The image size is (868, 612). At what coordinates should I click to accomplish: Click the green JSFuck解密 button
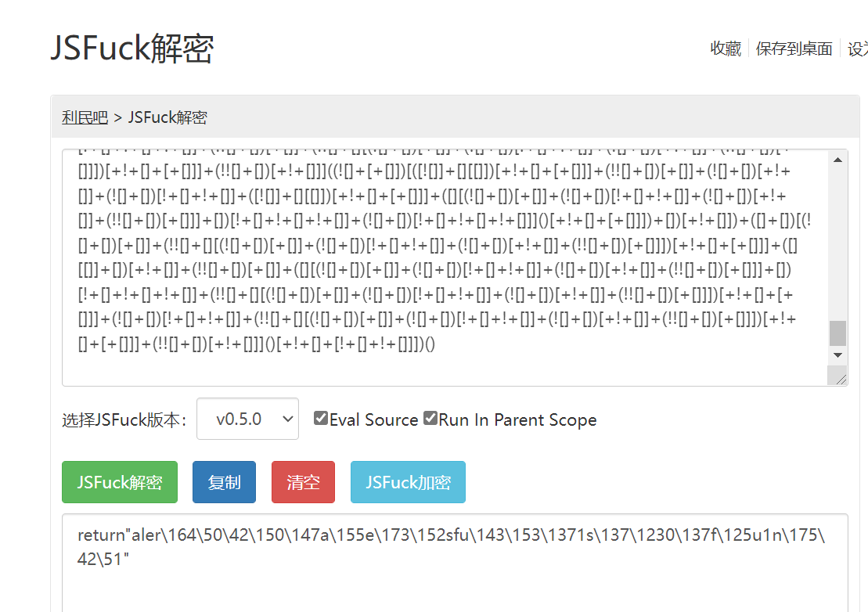pyautogui.click(x=120, y=482)
